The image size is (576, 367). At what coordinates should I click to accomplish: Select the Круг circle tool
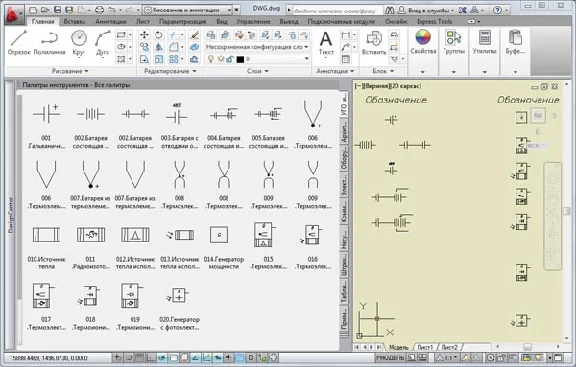(x=79, y=43)
